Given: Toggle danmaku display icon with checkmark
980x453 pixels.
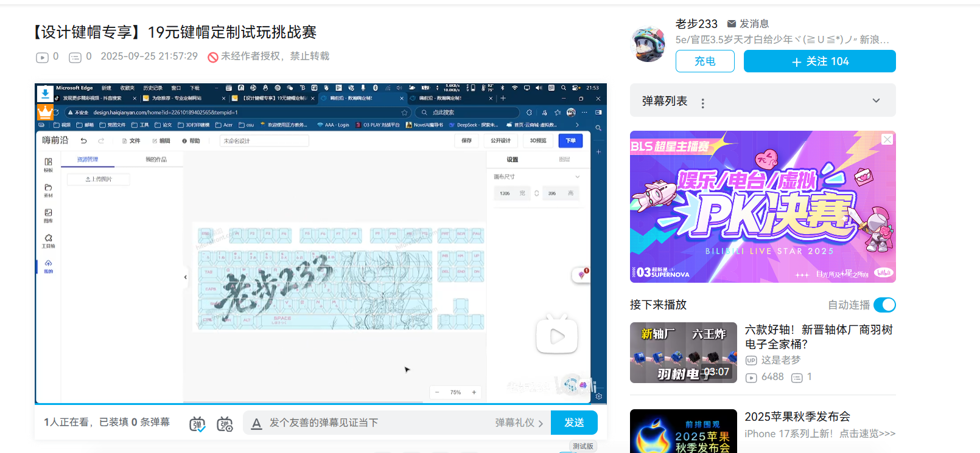Looking at the screenshot, I should point(197,424).
